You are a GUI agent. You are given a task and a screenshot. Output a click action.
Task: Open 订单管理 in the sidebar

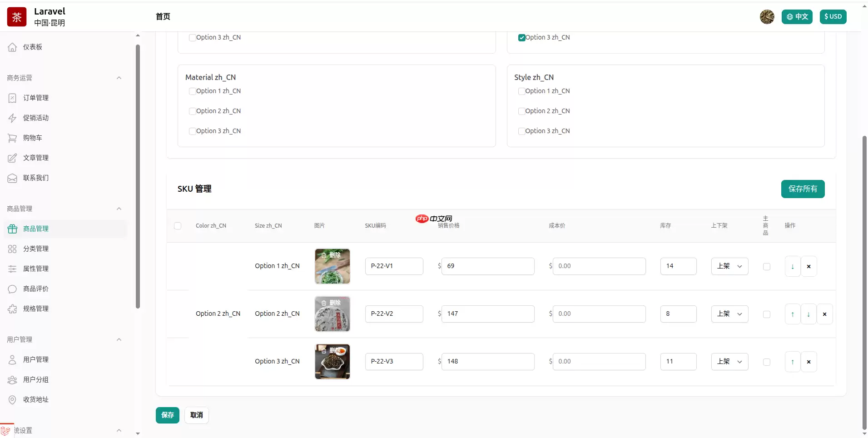pos(36,98)
